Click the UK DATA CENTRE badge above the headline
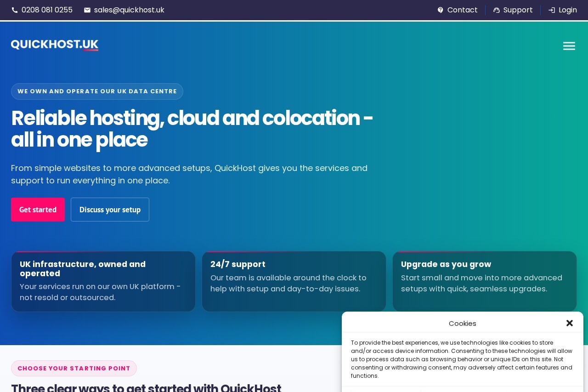The width and height of the screenshot is (588, 392). point(97,91)
